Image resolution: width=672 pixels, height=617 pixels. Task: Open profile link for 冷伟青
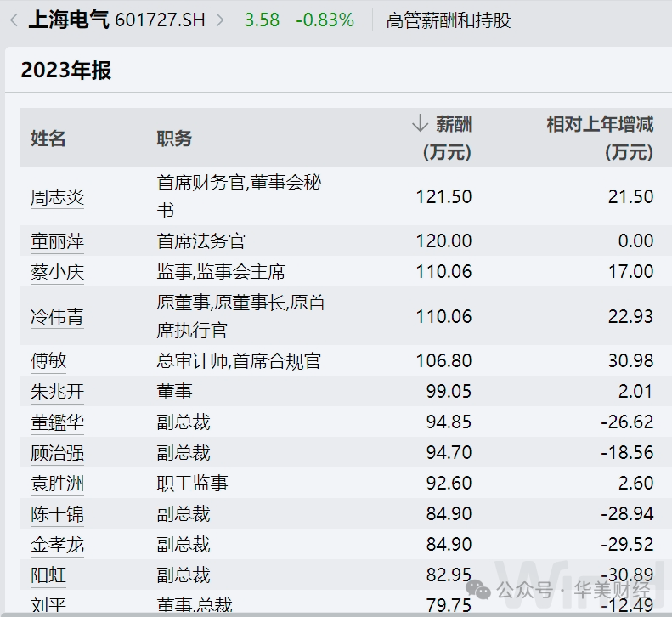click(x=57, y=316)
